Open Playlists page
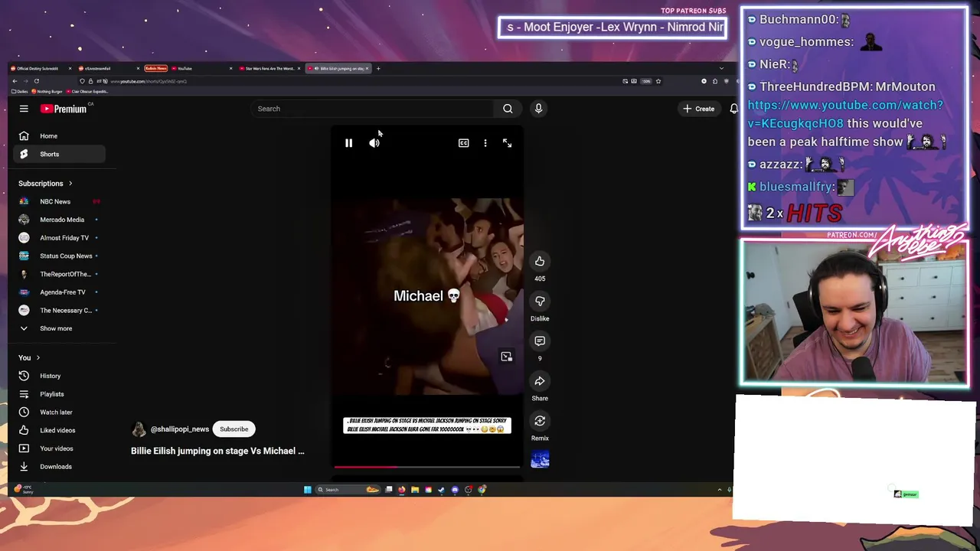This screenshot has height=551, width=980. (x=58, y=394)
